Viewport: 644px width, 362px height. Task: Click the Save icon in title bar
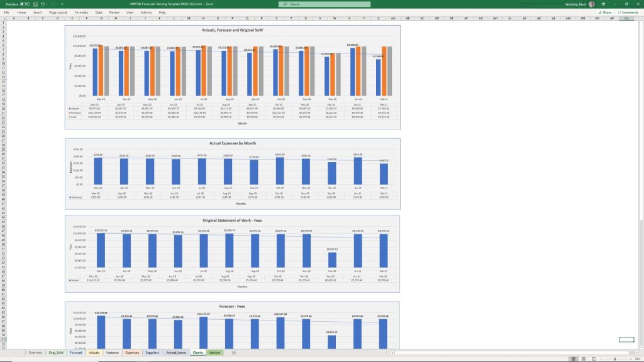35,4
